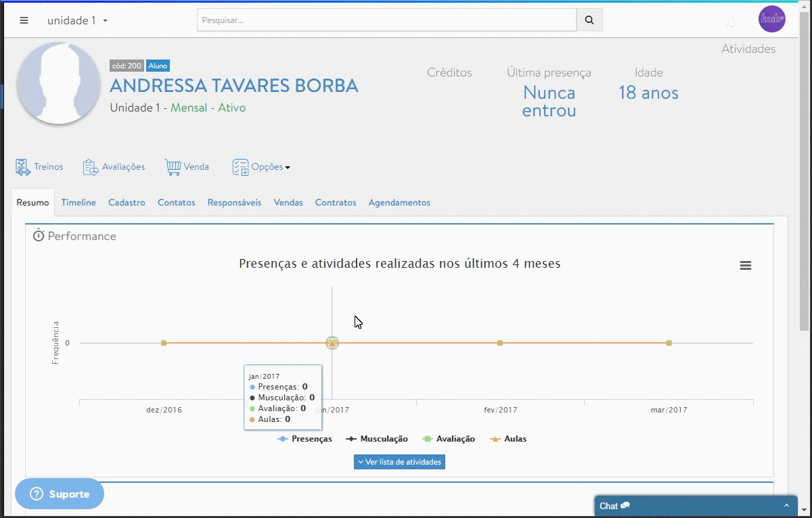Screen dimensions: 812x518
Task: Click the search magnifier button
Action: click(589, 20)
